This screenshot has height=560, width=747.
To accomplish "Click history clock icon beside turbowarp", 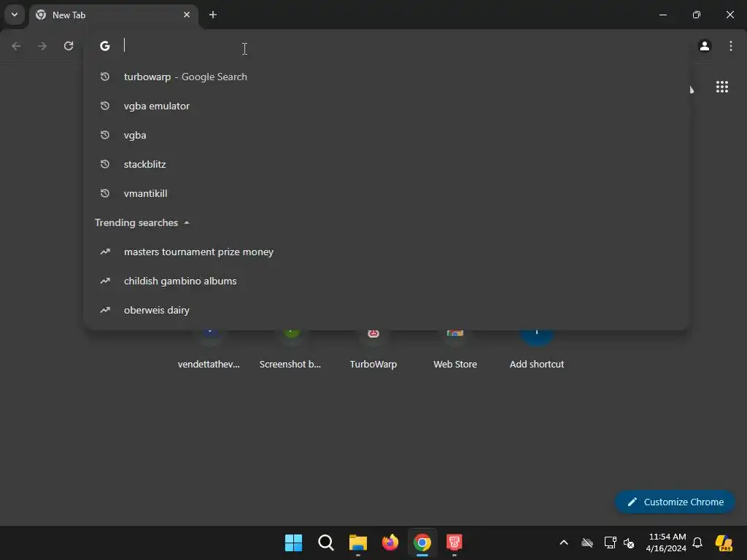I will coord(105,77).
